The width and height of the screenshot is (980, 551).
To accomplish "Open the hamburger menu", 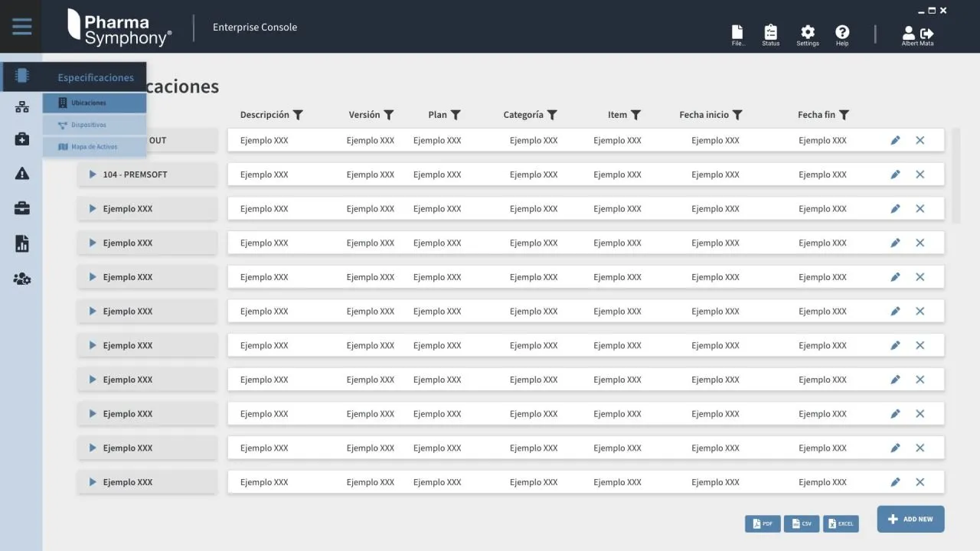I will coord(22,27).
